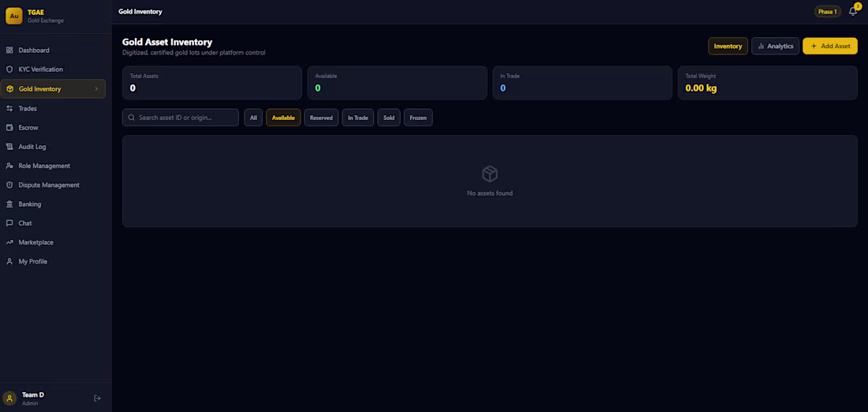Expand the Gold Inventory chevron

(97, 89)
